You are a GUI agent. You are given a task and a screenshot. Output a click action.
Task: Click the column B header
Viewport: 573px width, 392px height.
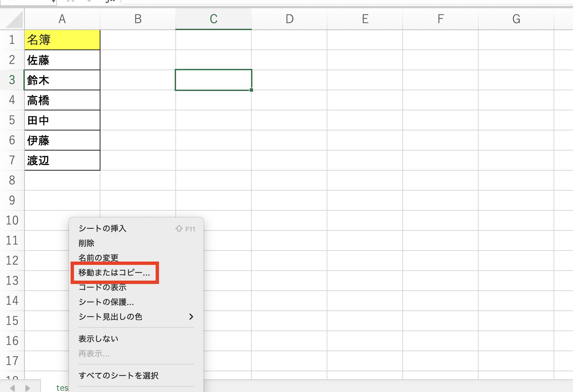point(138,19)
